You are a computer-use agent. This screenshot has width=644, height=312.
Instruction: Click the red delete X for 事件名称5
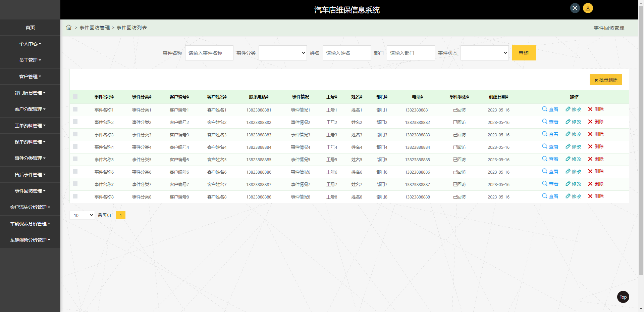590,159
